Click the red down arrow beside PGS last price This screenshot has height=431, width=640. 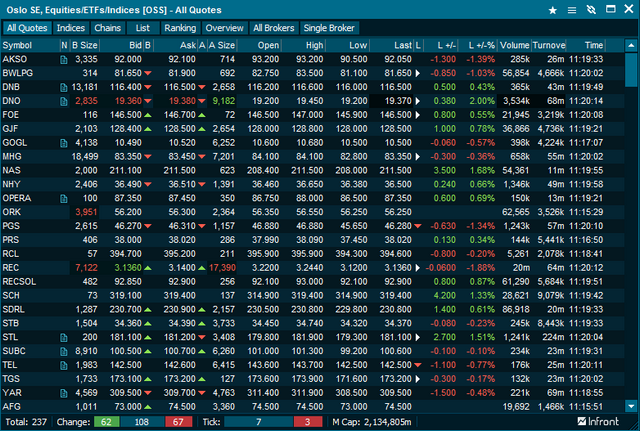click(418, 226)
